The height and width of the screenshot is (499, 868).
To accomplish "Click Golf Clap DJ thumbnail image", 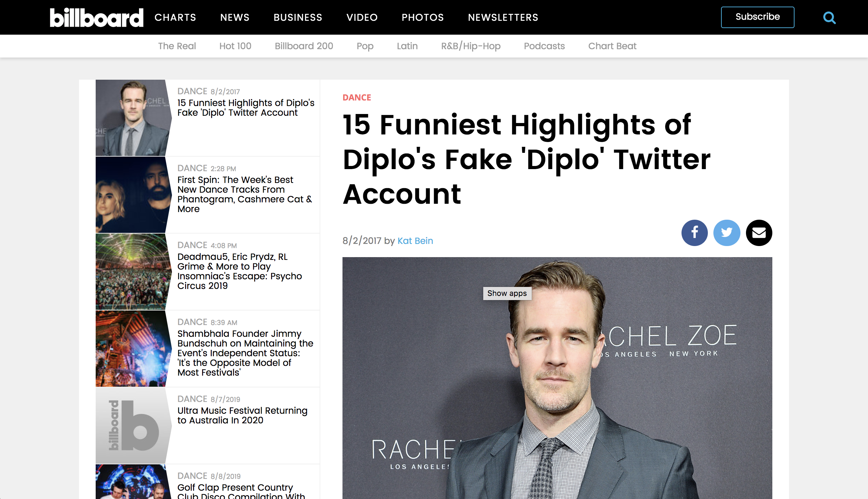I will [x=133, y=482].
